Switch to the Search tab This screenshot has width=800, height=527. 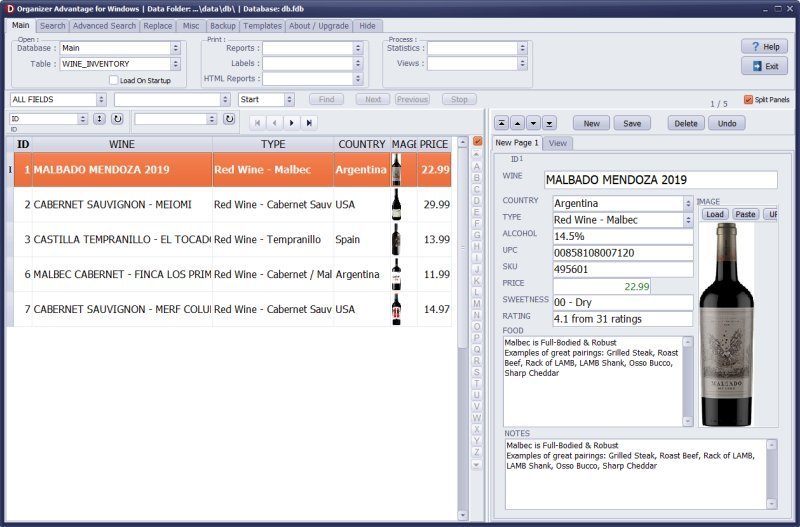click(x=53, y=26)
